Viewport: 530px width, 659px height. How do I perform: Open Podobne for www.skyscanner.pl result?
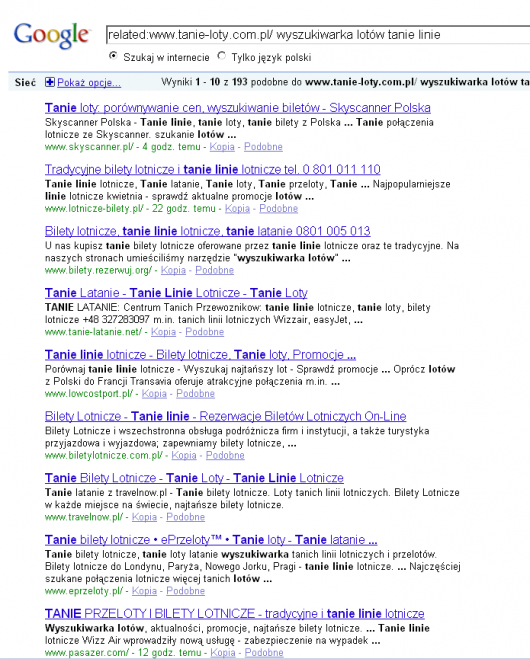pyautogui.click(x=263, y=147)
